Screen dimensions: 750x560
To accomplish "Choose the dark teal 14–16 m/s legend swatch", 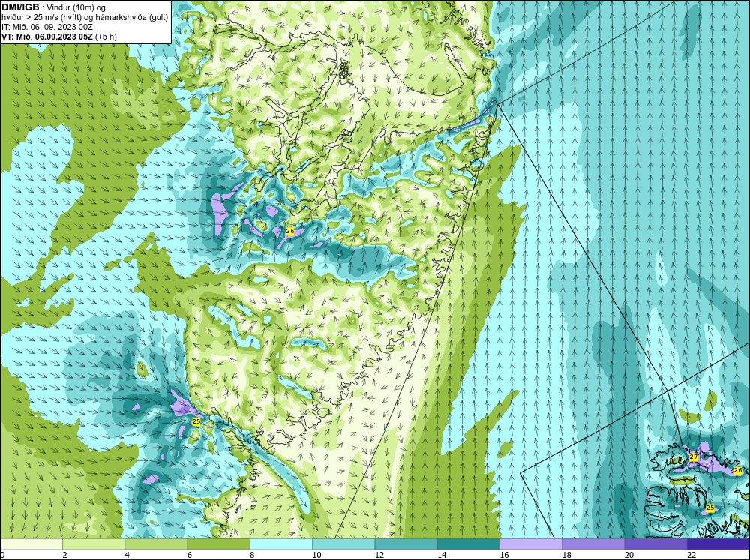I will click(469, 544).
